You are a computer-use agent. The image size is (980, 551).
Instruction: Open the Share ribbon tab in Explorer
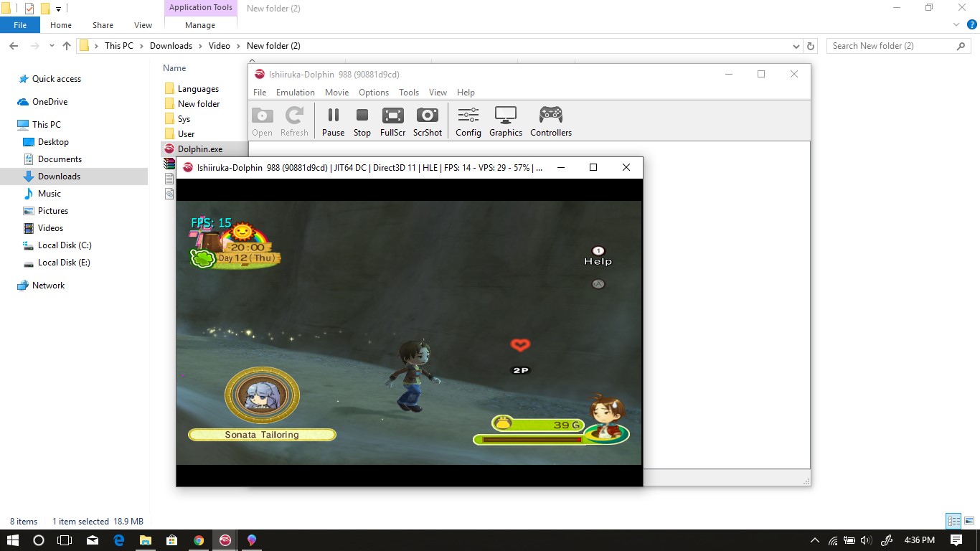pos(103,25)
